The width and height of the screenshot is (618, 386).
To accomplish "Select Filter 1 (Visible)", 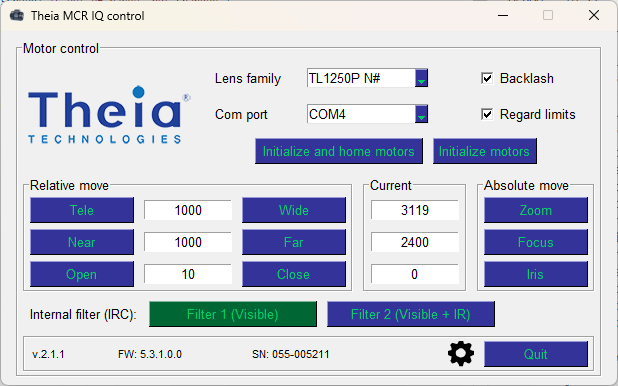I will click(x=233, y=314).
